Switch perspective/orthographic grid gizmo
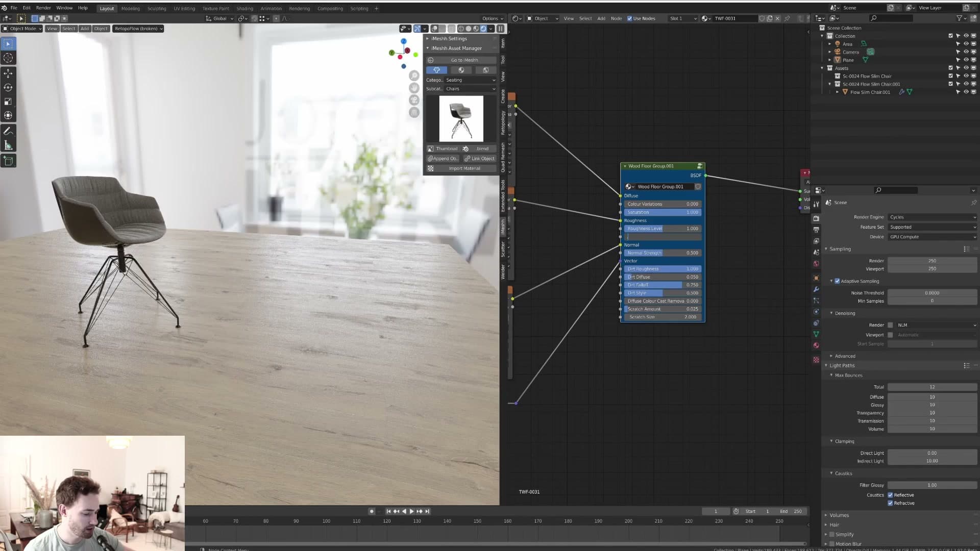 [414, 112]
